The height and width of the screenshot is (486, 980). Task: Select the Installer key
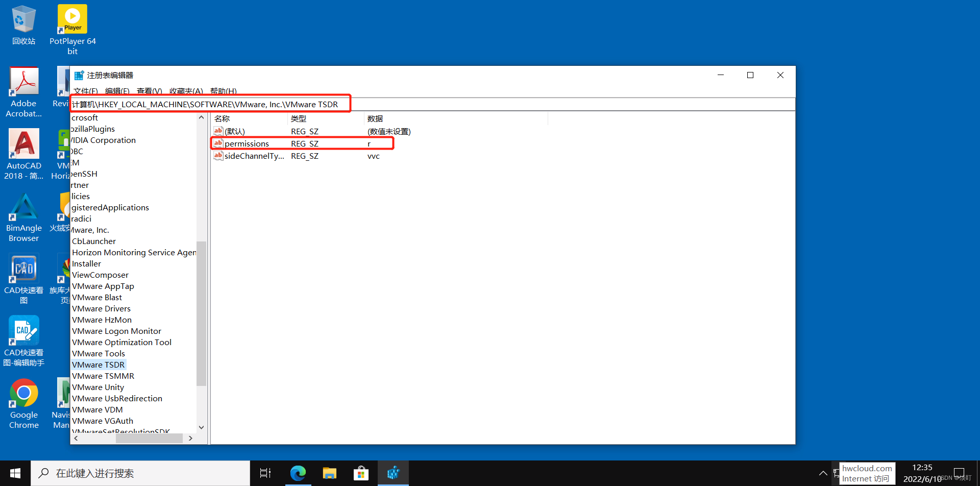coord(86,263)
